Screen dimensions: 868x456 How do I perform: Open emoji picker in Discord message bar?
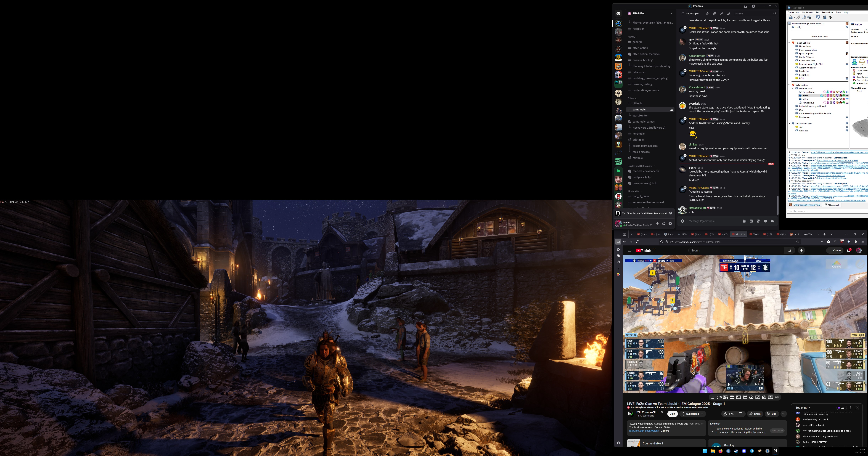(766, 221)
